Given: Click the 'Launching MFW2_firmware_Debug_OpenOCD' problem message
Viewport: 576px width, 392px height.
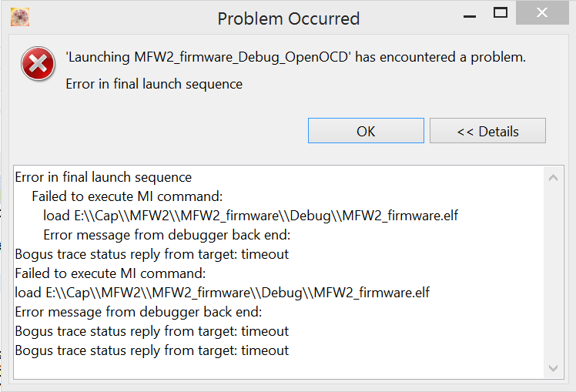Looking at the screenshot, I should click(296, 57).
